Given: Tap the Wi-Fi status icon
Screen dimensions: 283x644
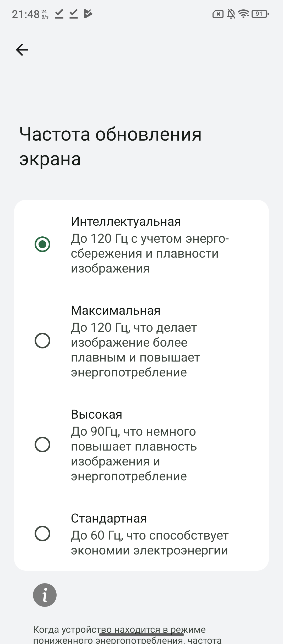Looking at the screenshot, I should 244,14.
